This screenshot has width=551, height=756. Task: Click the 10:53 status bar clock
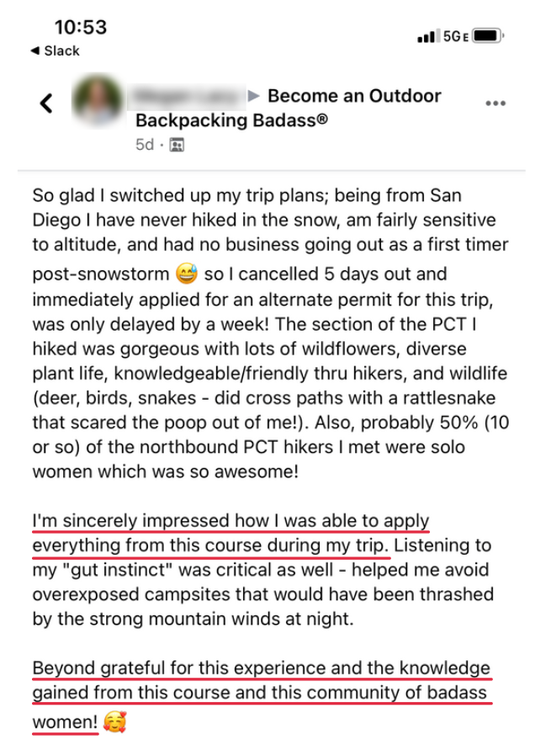[81, 27]
